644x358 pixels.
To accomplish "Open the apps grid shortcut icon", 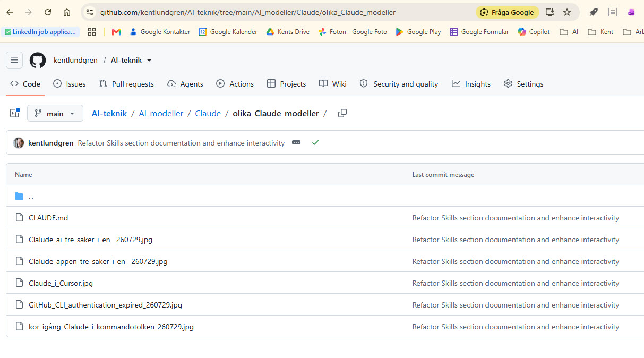I will 92,32.
